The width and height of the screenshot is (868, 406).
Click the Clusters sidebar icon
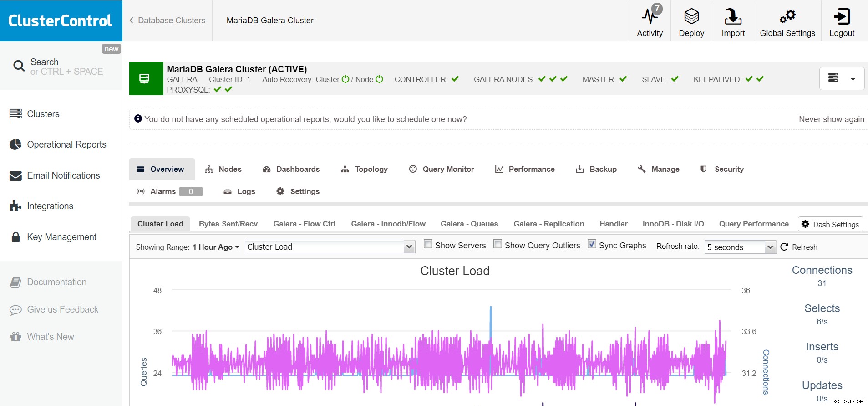click(15, 113)
